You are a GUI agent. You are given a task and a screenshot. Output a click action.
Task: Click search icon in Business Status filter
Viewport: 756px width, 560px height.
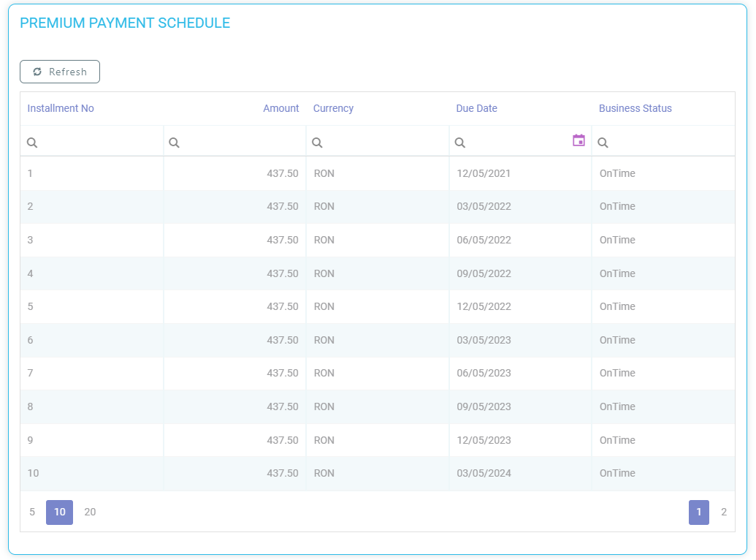pyautogui.click(x=603, y=143)
